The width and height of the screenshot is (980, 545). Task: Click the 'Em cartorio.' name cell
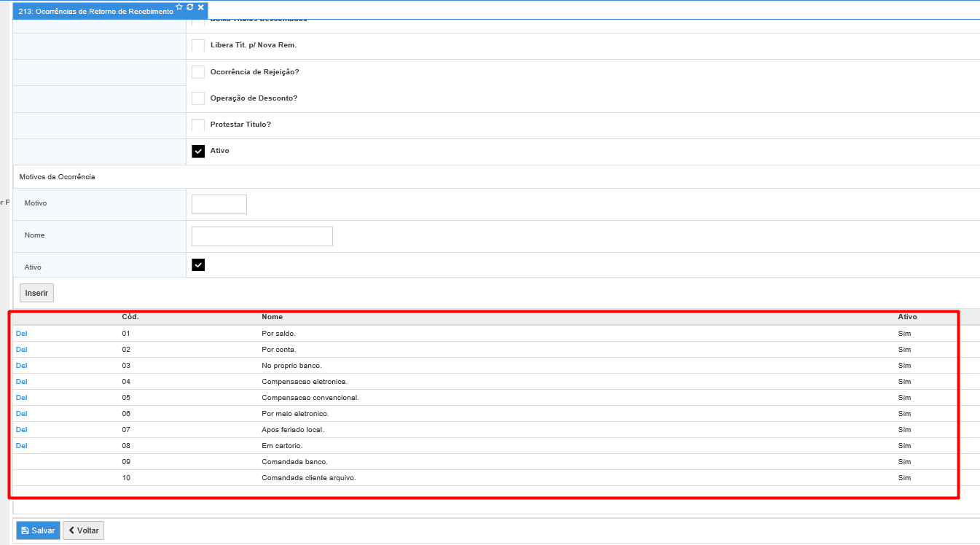[x=281, y=445]
